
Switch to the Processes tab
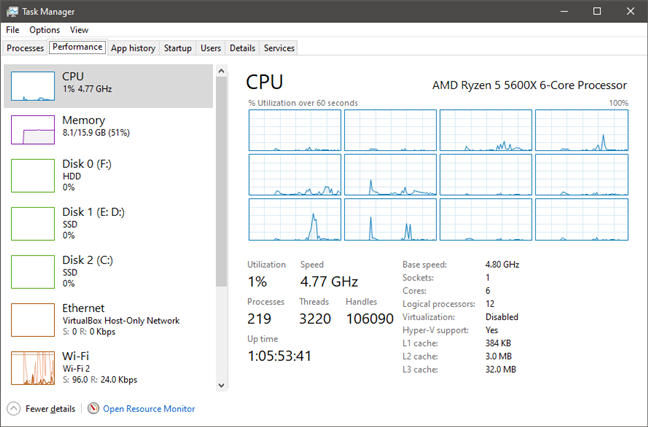25,48
